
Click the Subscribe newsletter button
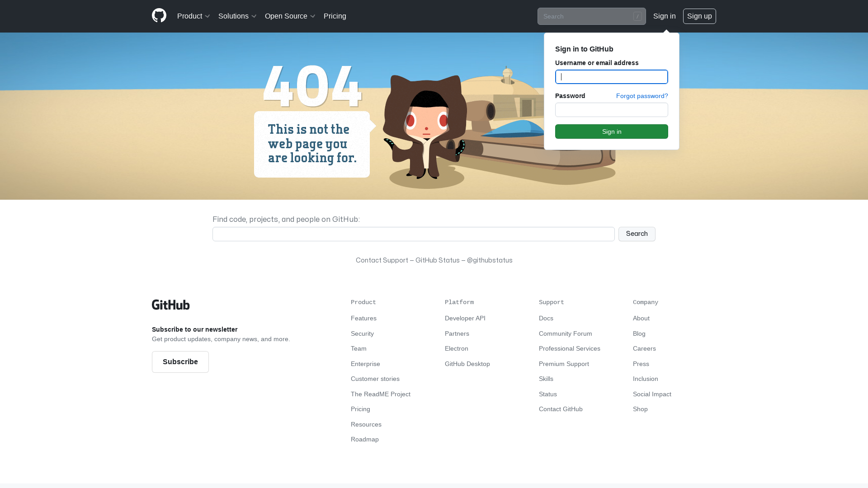[180, 362]
